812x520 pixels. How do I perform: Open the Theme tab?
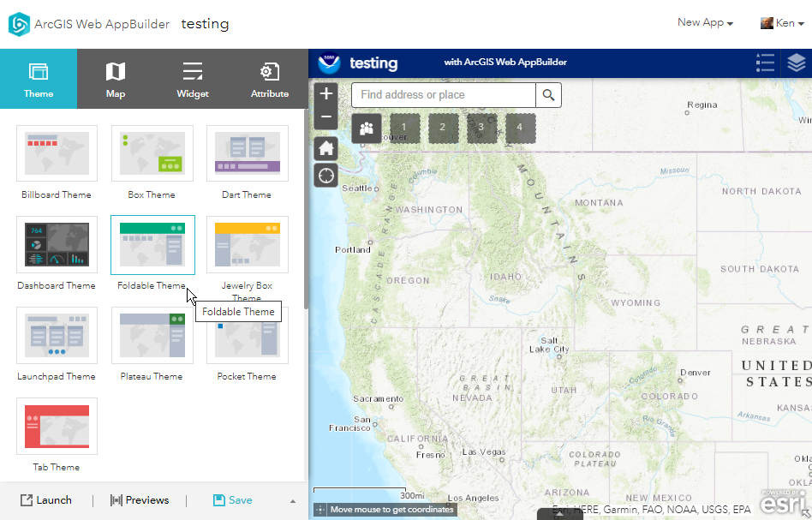(39, 79)
